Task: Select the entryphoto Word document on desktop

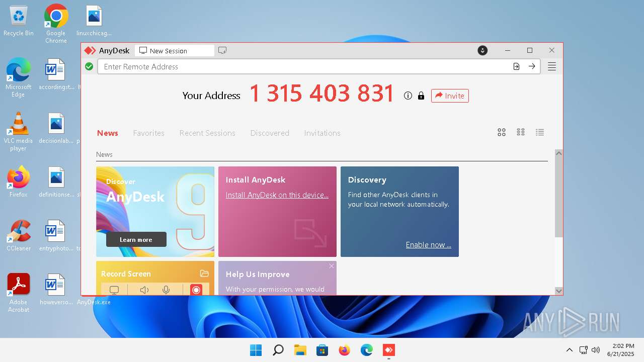Action: 56,235
